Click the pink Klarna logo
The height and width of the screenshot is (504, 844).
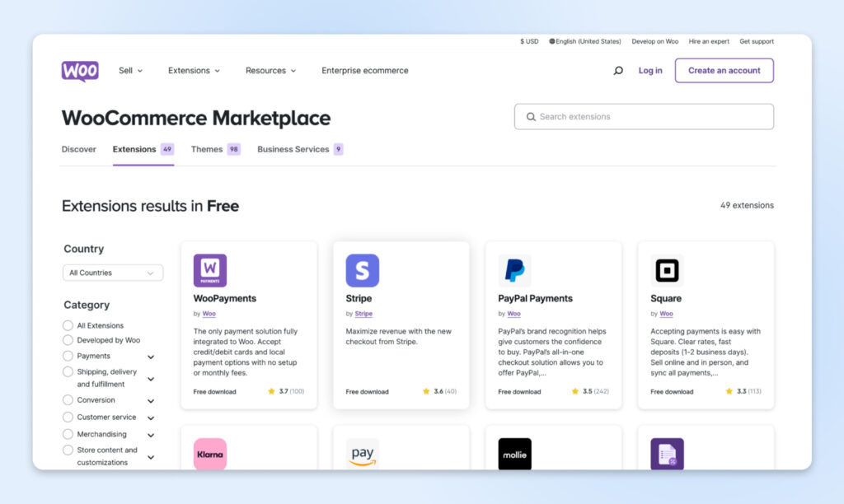click(x=209, y=454)
